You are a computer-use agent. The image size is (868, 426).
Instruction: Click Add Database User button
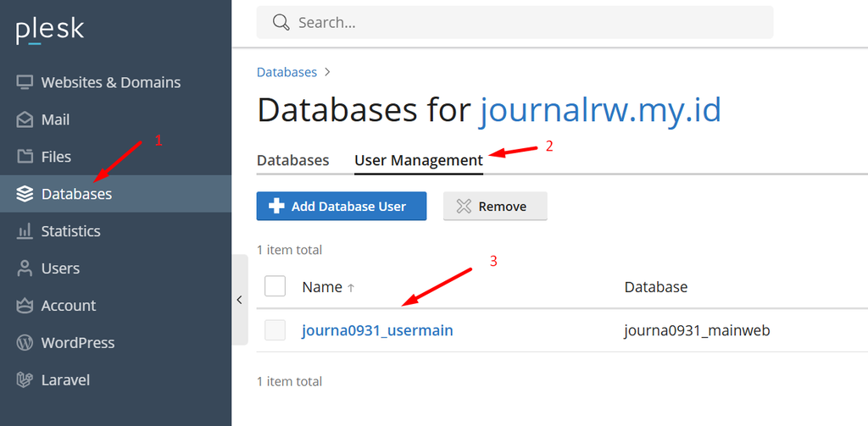click(342, 207)
